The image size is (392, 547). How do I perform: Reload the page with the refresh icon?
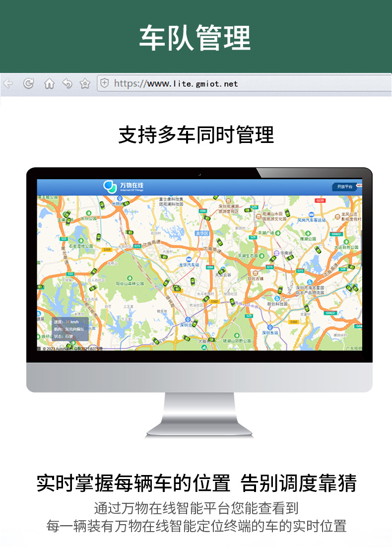point(28,83)
